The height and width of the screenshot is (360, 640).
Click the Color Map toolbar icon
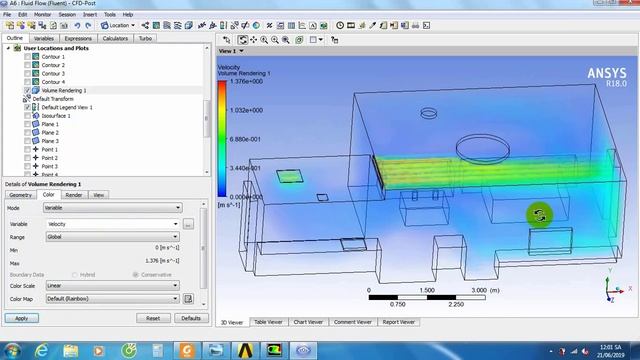click(256, 25)
